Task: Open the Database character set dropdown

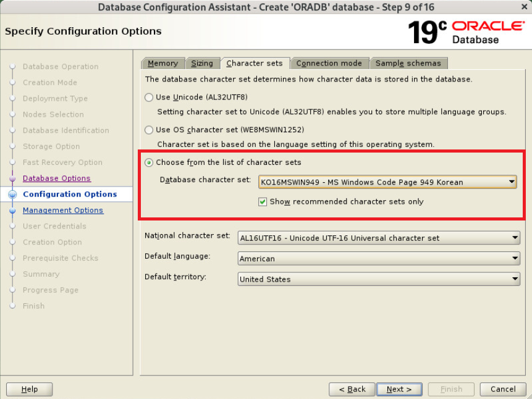Action: (x=387, y=182)
